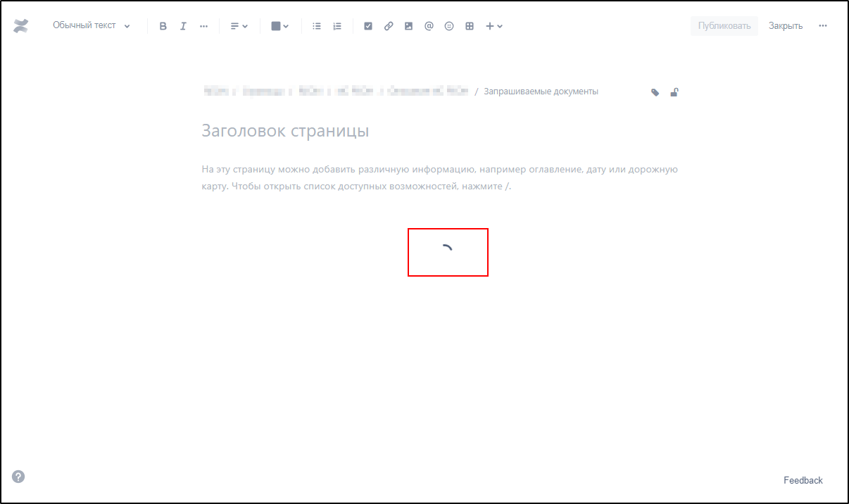Open the text color dropdown
This screenshot has width=849, height=504.
[279, 26]
